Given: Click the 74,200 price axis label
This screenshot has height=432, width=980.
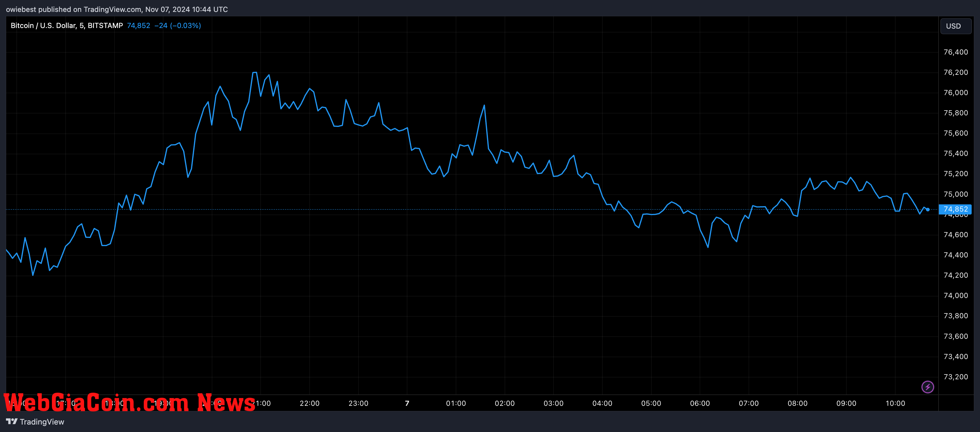Looking at the screenshot, I should [956, 275].
